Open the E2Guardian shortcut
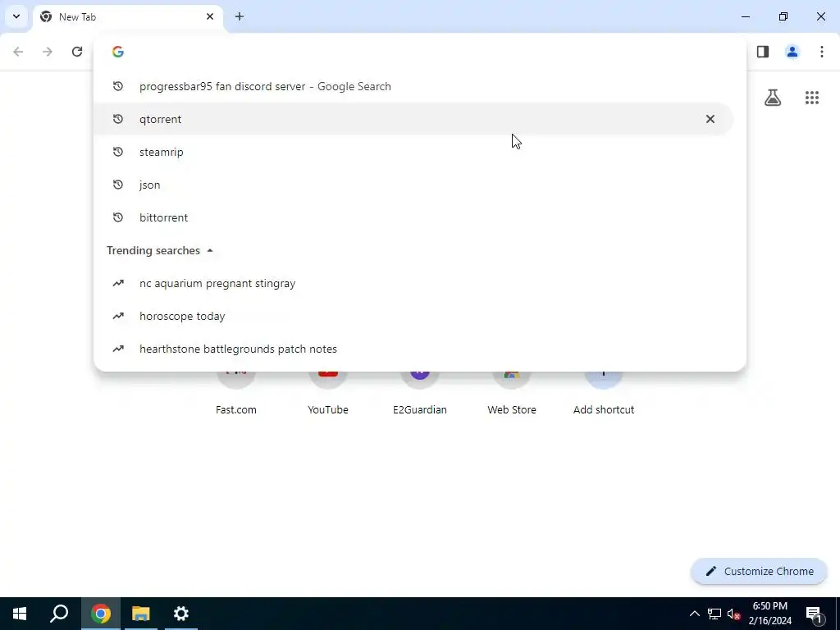Viewport: 840px width, 630px height. (420, 394)
